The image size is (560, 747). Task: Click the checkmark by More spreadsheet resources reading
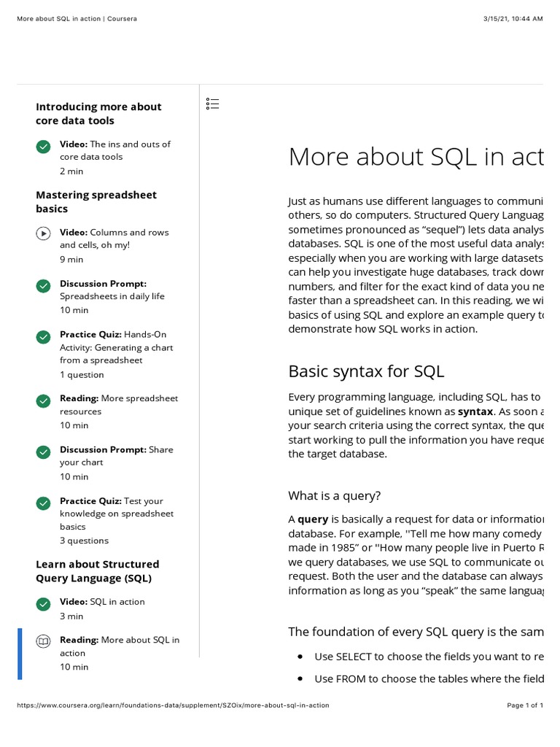tap(44, 400)
